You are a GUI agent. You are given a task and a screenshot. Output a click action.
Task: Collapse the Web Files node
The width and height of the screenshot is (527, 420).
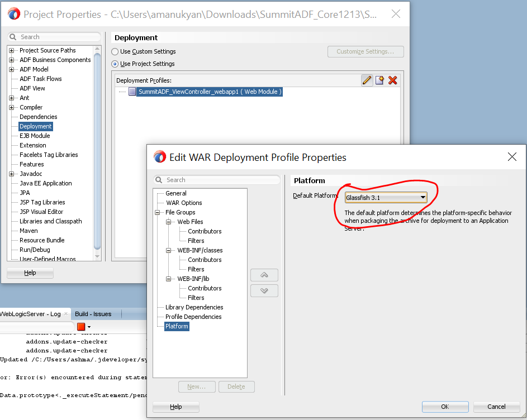[169, 222]
